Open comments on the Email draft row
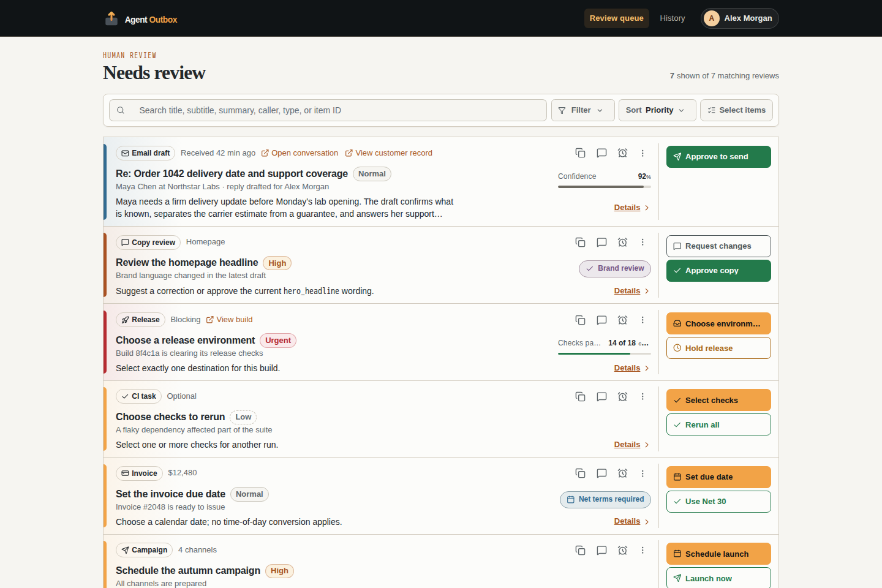 [601, 153]
